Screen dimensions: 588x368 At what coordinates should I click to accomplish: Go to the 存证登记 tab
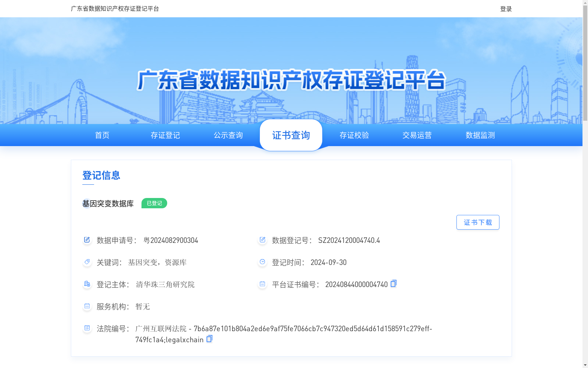tap(165, 135)
